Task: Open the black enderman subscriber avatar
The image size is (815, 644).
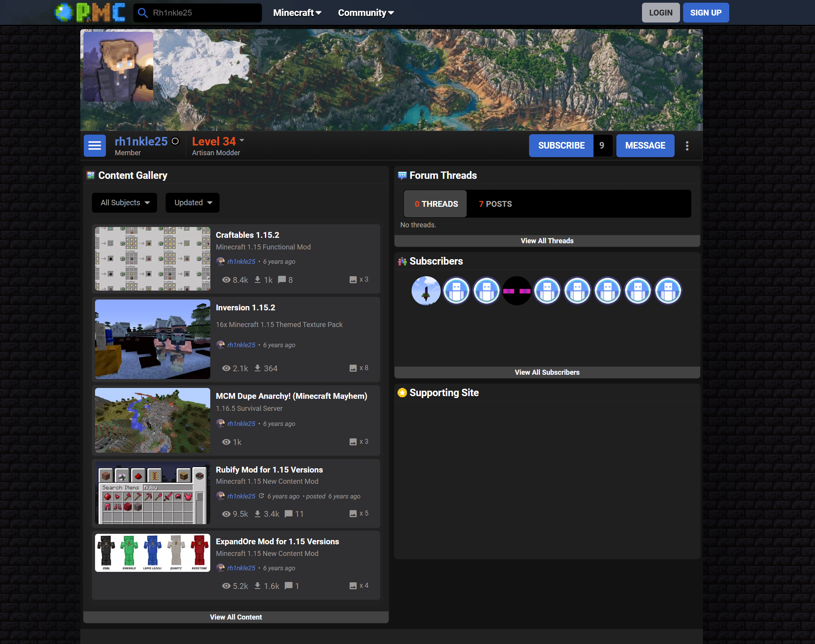Action: 517,291
